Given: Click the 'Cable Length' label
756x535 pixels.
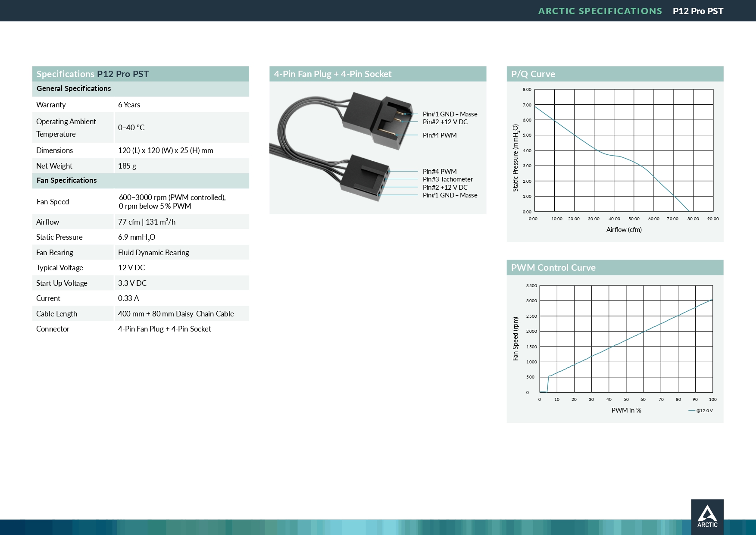Looking at the screenshot, I should [x=56, y=314].
